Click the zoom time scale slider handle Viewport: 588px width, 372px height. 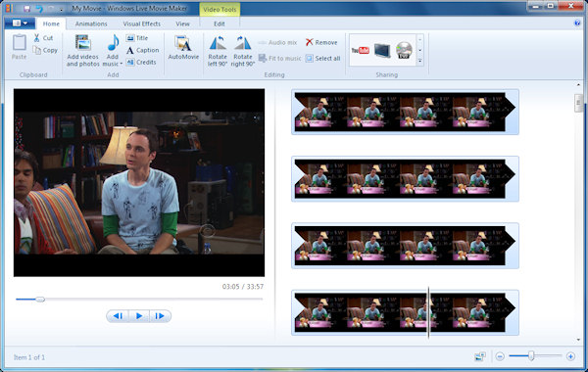(x=531, y=356)
